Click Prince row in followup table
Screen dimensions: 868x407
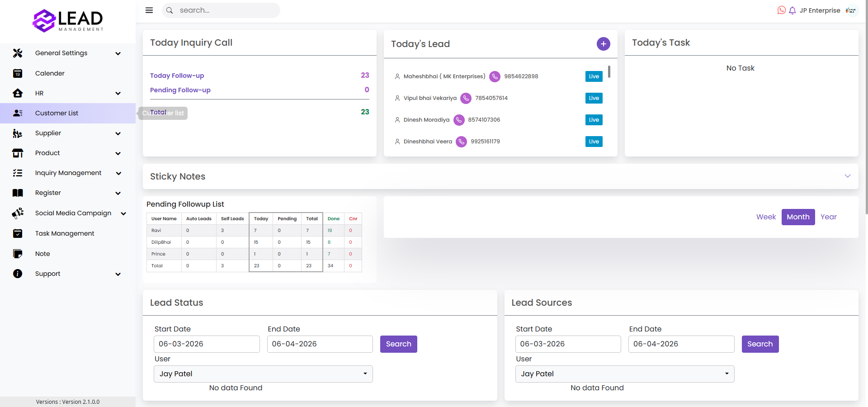(x=254, y=254)
